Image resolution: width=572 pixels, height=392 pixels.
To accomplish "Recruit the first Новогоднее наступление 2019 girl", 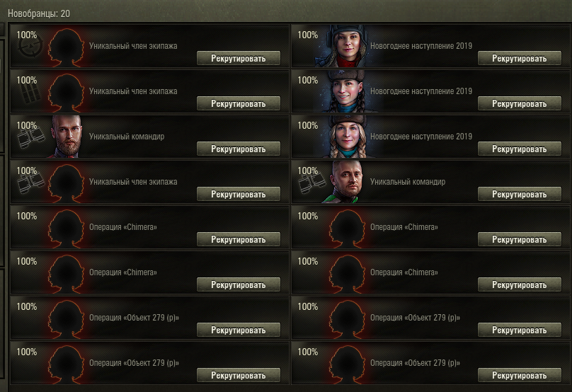I will (x=520, y=58).
